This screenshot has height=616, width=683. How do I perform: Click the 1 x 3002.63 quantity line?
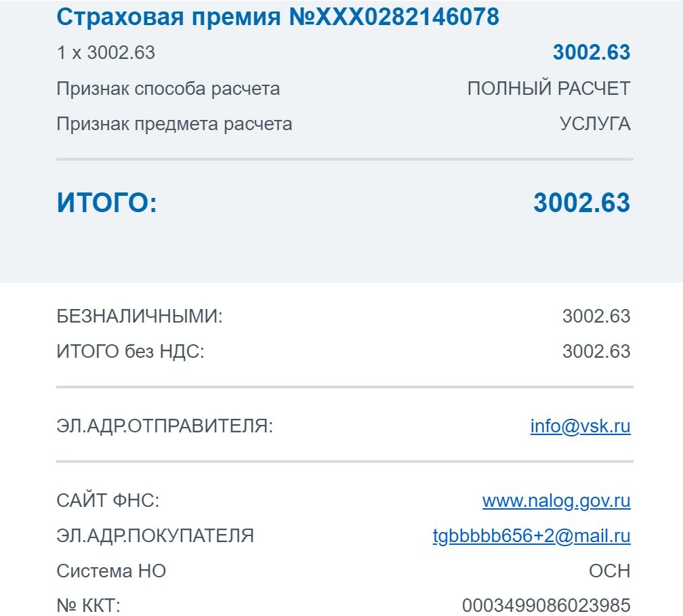(x=106, y=53)
